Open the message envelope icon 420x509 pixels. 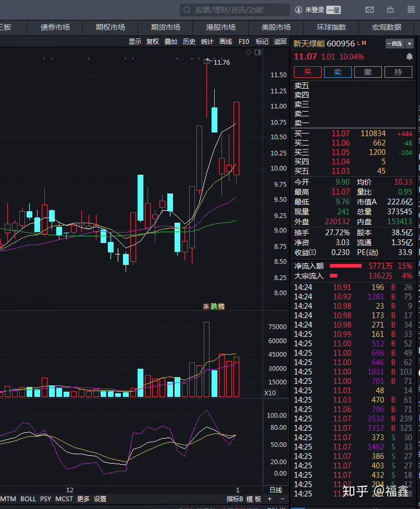click(x=369, y=9)
